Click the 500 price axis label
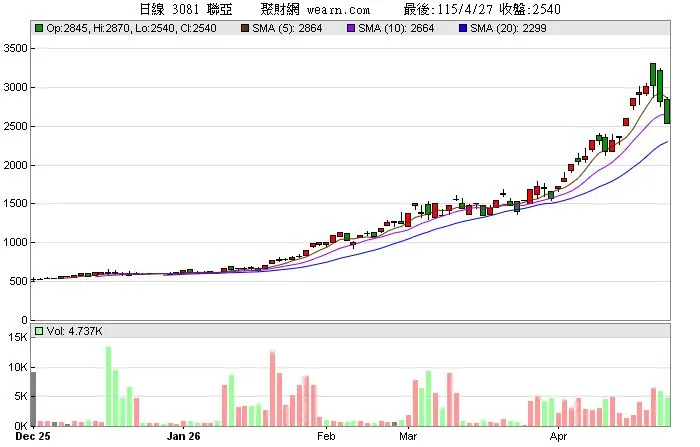 pyautogui.click(x=18, y=281)
